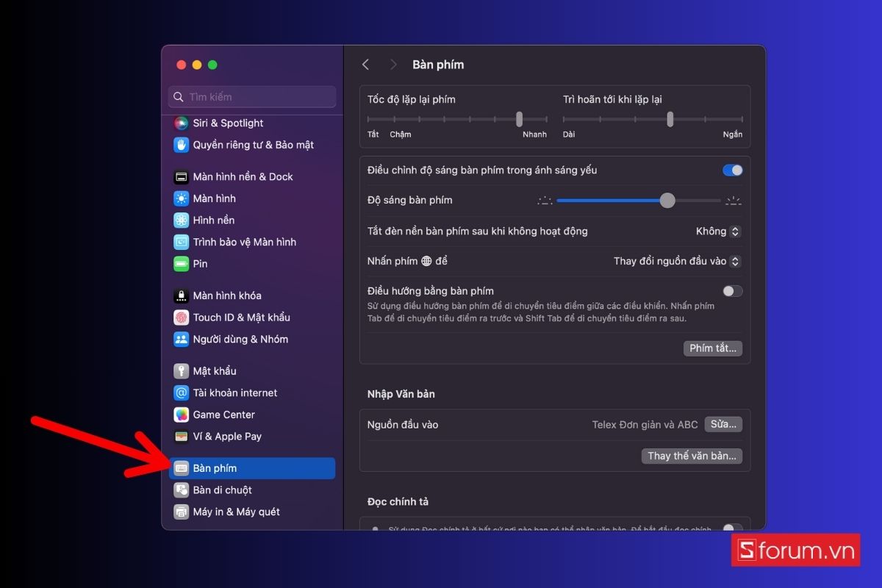Go back using the left chevron
This screenshot has height=588, width=882.
pyautogui.click(x=366, y=65)
